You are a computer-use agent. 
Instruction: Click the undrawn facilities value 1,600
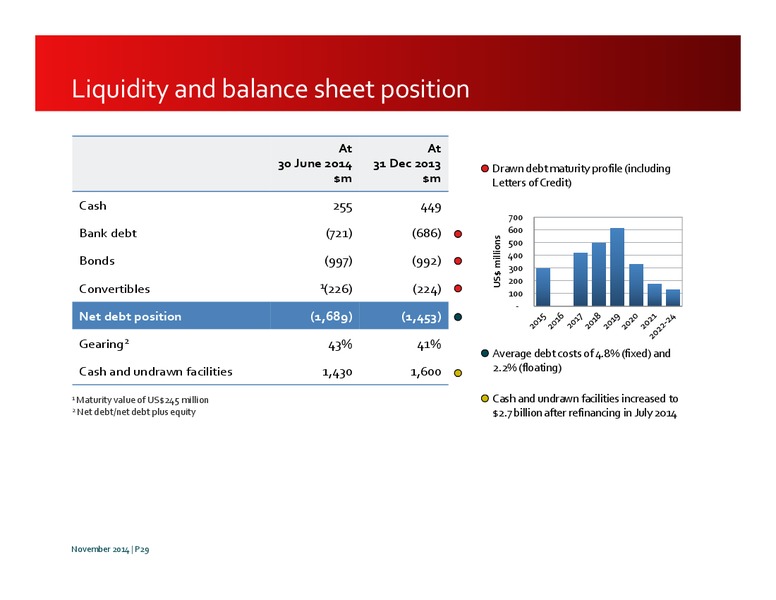click(426, 372)
